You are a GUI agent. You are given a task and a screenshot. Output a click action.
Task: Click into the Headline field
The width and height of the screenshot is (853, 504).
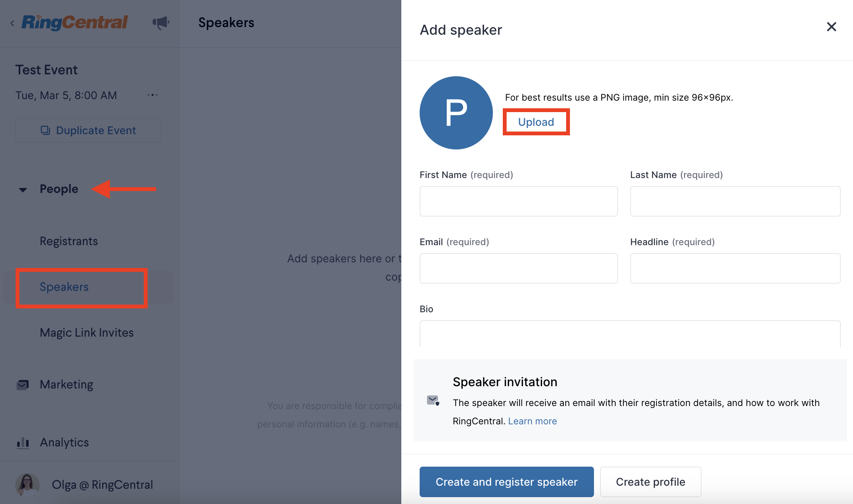point(735,268)
